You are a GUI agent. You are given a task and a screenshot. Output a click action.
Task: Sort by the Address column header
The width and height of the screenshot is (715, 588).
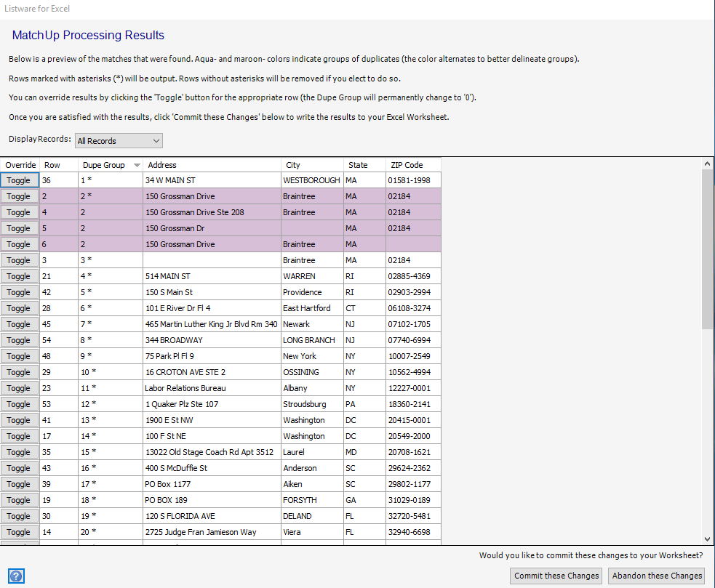[x=211, y=165]
